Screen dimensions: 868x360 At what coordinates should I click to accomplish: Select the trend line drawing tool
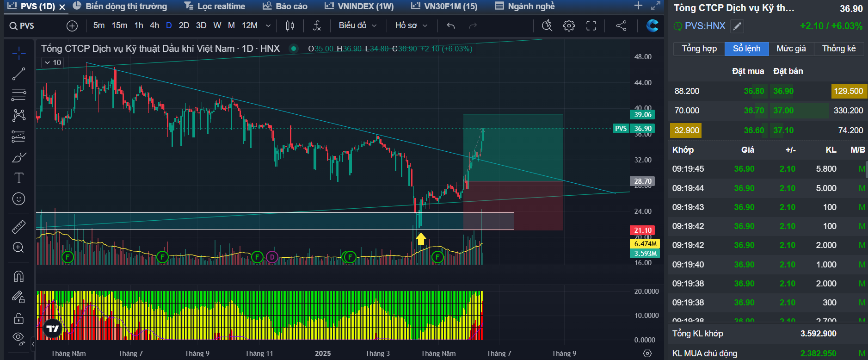point(18,74)
